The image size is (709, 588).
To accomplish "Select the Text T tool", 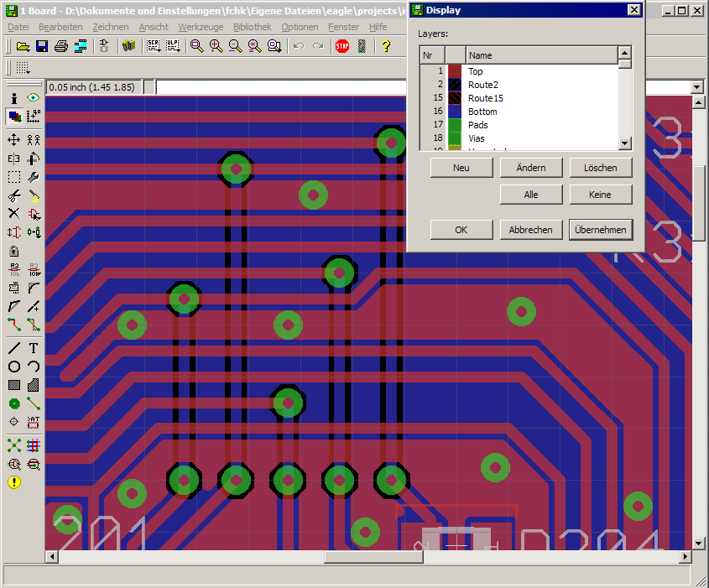I will [x=34, y=348].
